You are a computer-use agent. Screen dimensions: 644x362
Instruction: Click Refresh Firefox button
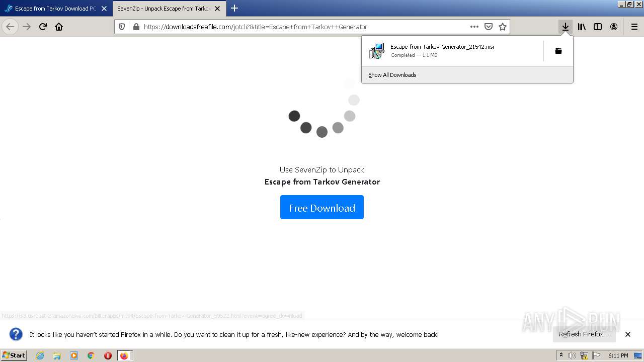[x=584, y=334]
